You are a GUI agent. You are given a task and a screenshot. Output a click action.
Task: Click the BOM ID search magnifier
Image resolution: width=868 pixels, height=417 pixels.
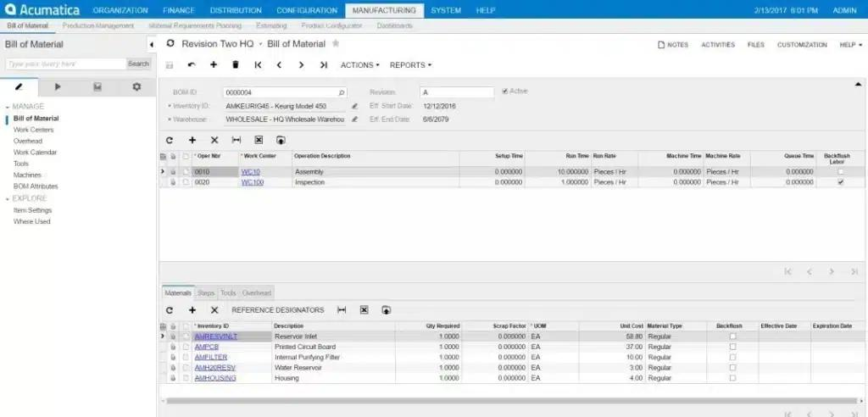point(342,92)
